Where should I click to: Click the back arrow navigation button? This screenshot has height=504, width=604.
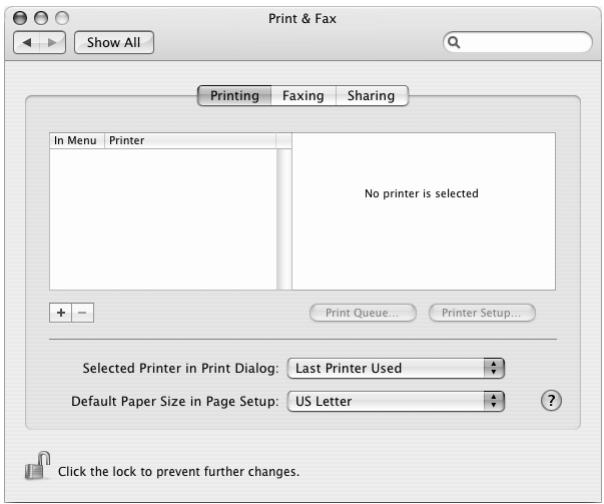[27, 42]
